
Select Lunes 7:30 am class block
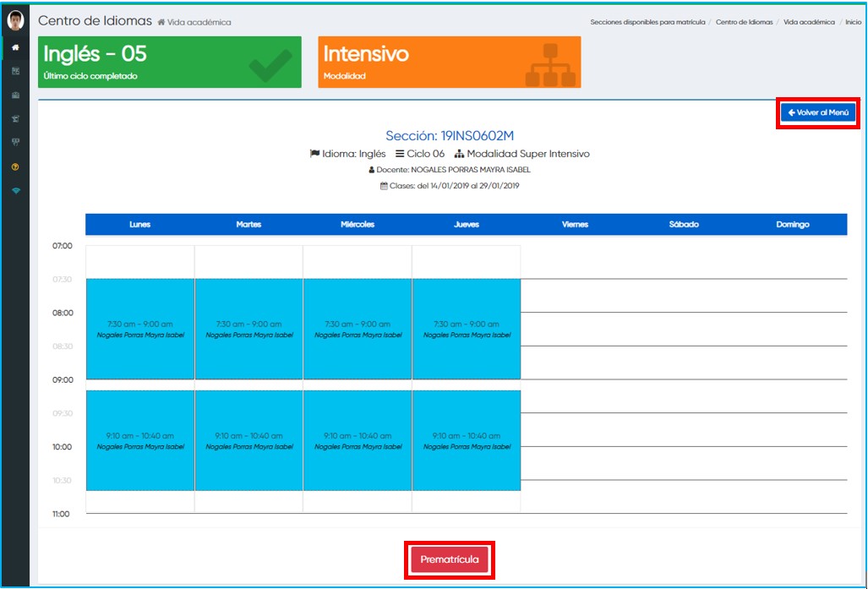pyautogui.click(x=140, y=329)
